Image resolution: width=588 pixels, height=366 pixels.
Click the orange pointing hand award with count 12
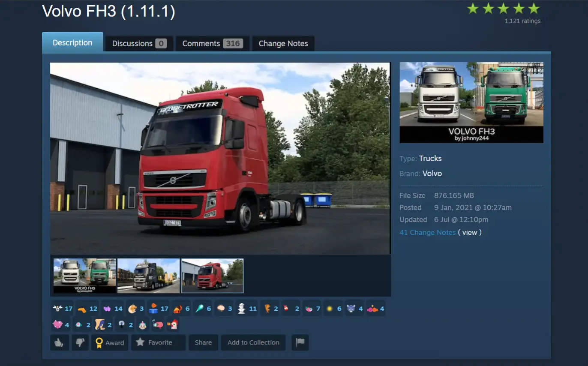[x=87, y=308]
